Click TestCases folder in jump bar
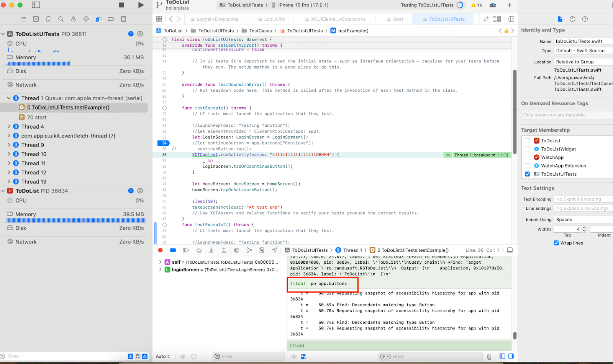The height and width of the screenshot is (364, 613). pyautogui.click(x=257, y=31)
